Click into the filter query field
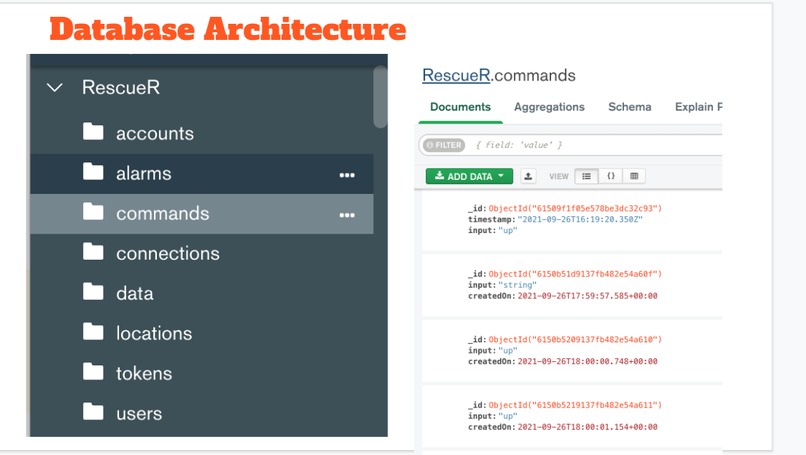Screen dimensions: 806x455 596,145
